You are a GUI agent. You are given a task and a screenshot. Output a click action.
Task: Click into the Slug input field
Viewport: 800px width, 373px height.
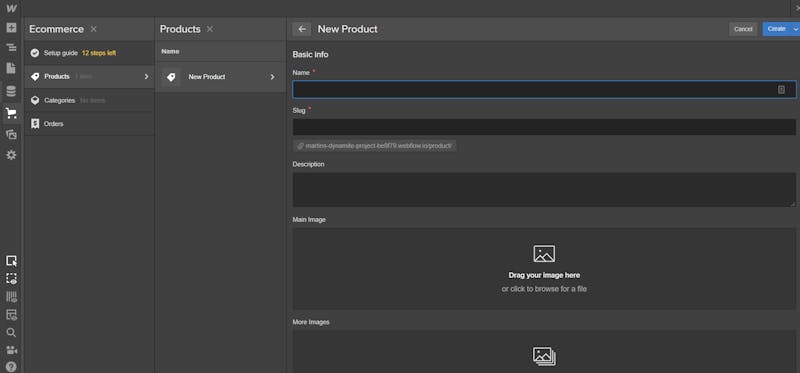pyautogui.click(x=544, y=127)
